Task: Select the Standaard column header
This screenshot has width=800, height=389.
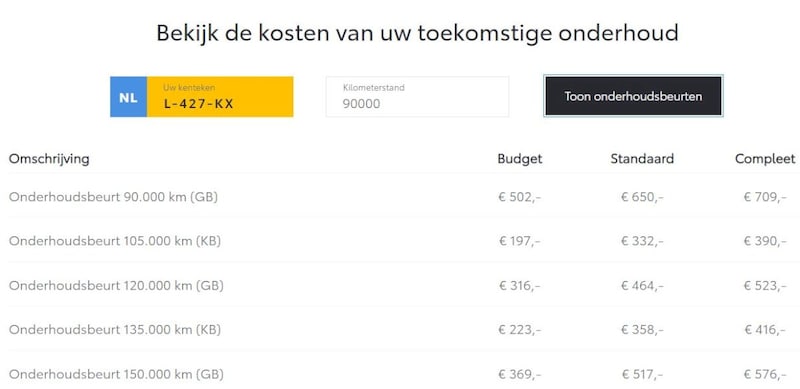Action: coord(642,159)
